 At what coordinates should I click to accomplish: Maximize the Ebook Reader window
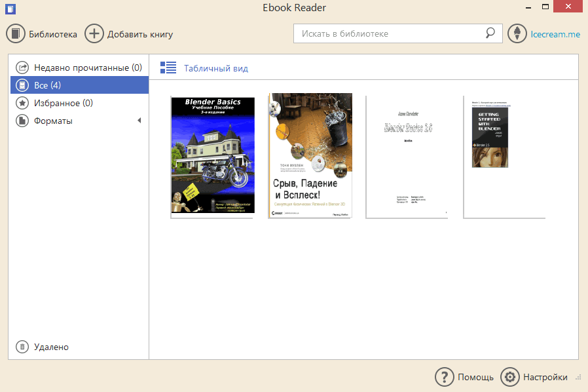(x=545, y=7)
